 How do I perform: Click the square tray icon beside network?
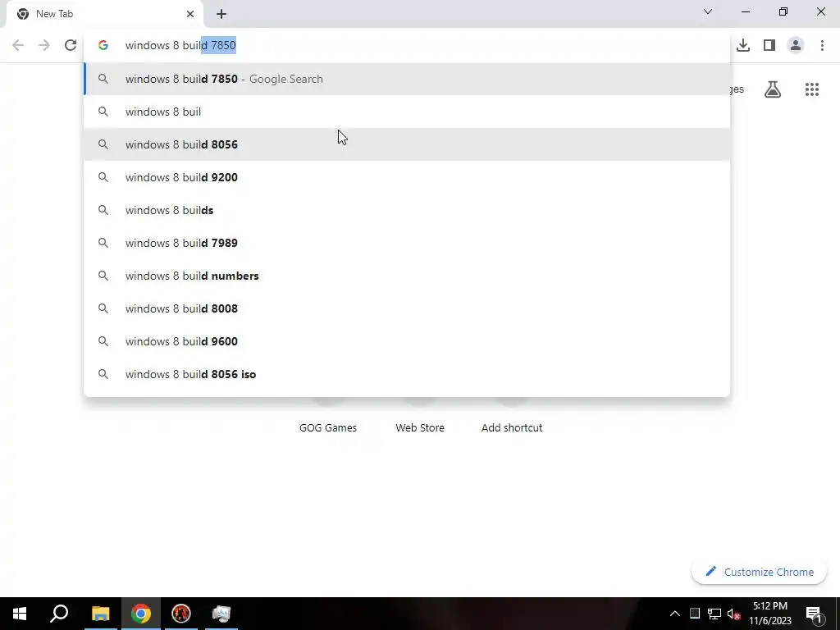694,614
